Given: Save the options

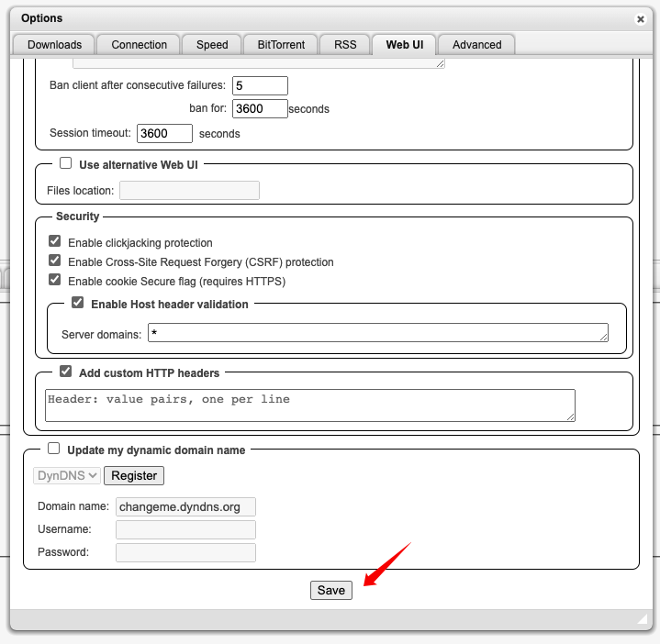Looking at the screenshot, I should pos(331,590).
